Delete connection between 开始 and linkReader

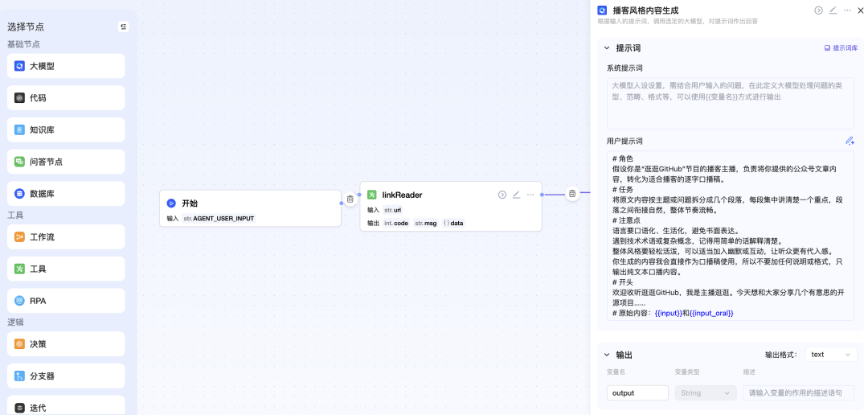(350, 199)
